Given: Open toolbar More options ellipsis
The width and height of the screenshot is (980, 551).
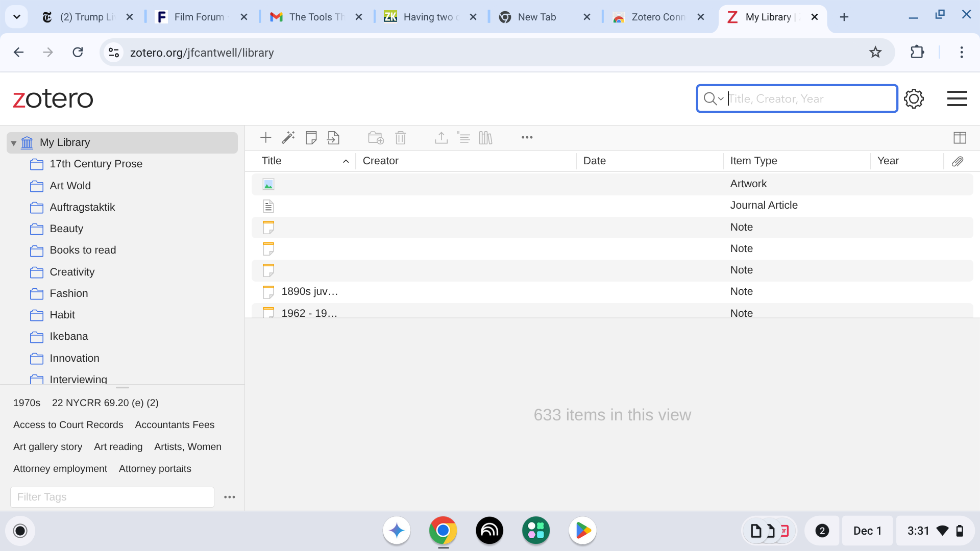Looking at the screenshot, I should pos(527,138).
